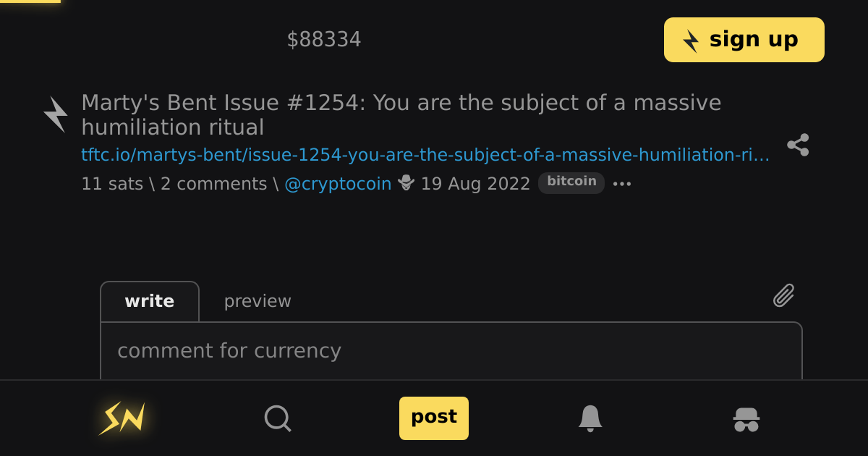Expand the three-dots post options menu
Image resolution: width=868 pixels, height=456 pixels.
click(622, 184)
